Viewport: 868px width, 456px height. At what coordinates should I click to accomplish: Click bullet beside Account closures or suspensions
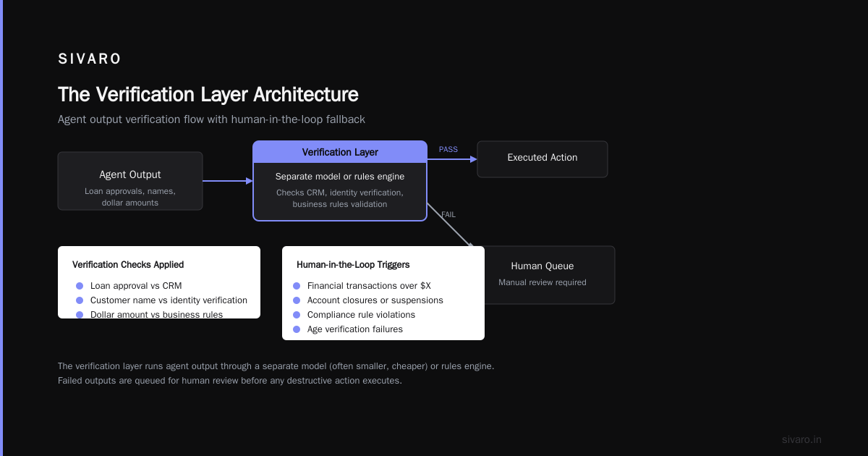click(x=297, y=300)
